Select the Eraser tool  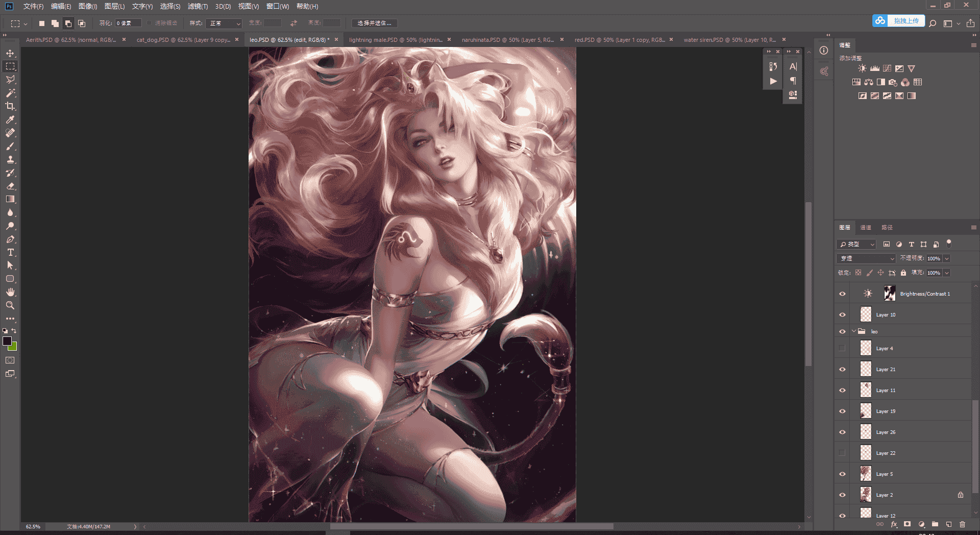click(10, 186)
